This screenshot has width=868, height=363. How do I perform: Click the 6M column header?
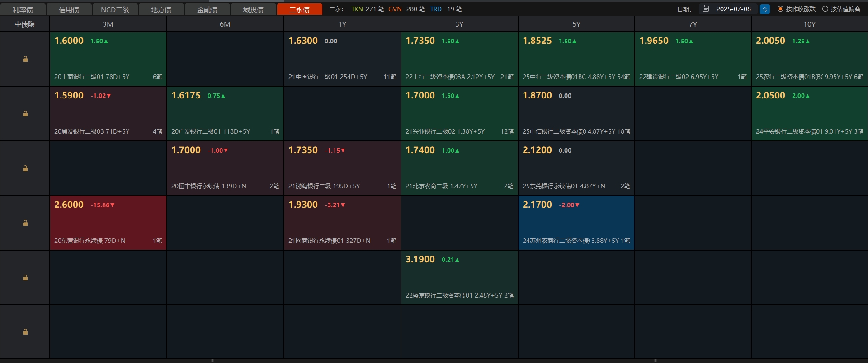pos(225,24)
